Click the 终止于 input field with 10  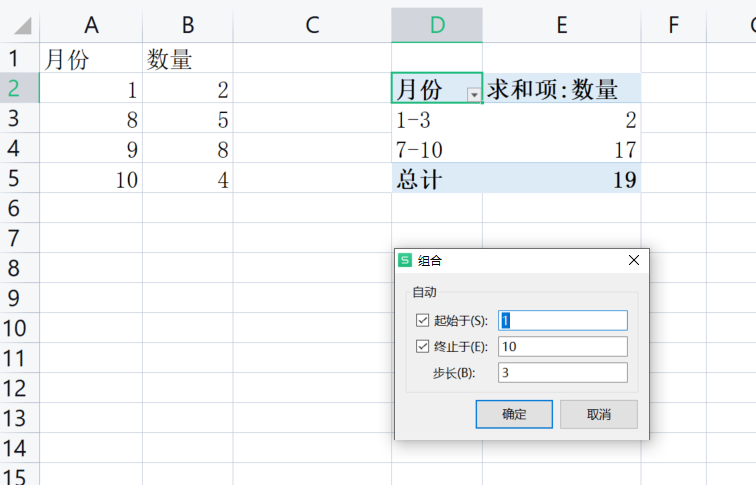[563, 347]
